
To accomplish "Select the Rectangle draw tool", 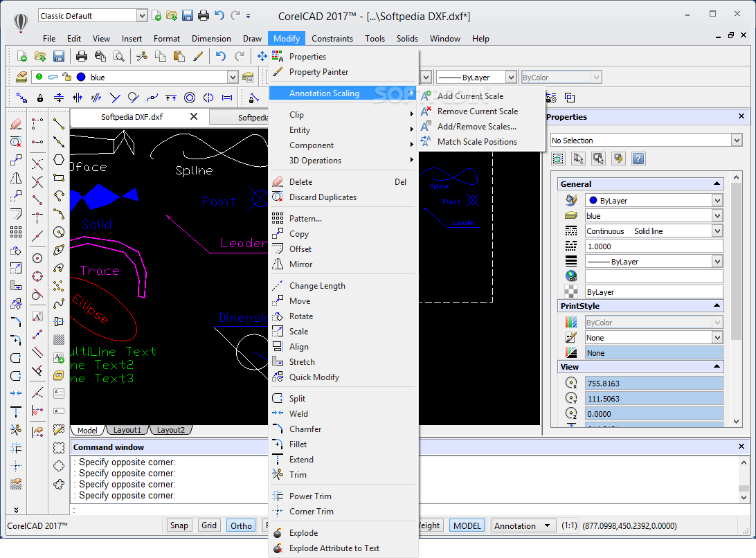I will (59, 177).
